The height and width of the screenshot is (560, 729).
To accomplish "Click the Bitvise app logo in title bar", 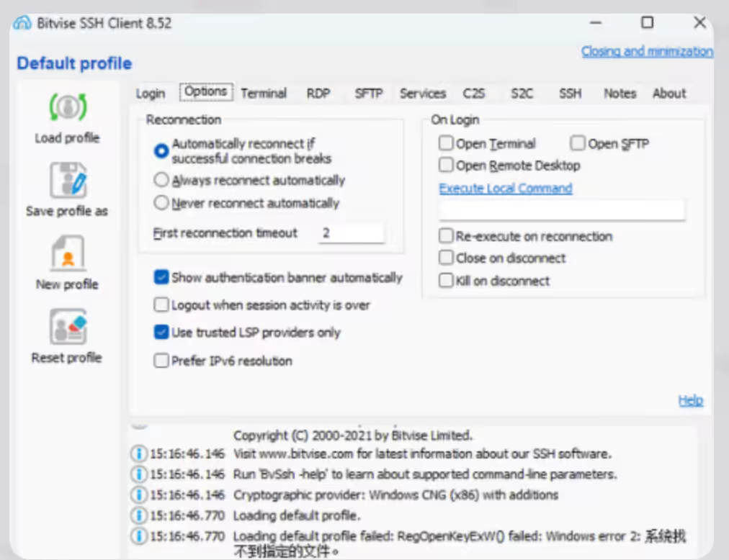I will tap(22, 23).
